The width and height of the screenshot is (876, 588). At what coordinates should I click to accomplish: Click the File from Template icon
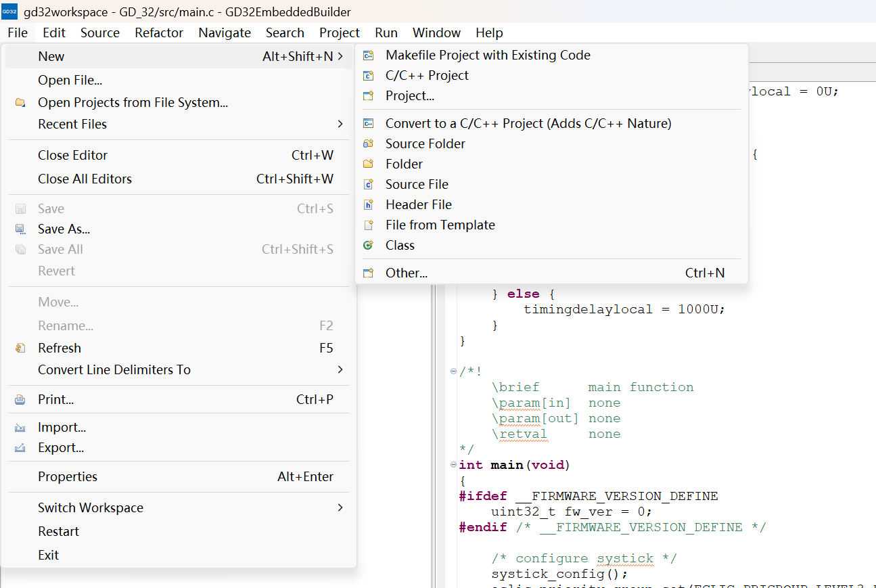pyautogui.click(x=368, y=225)
